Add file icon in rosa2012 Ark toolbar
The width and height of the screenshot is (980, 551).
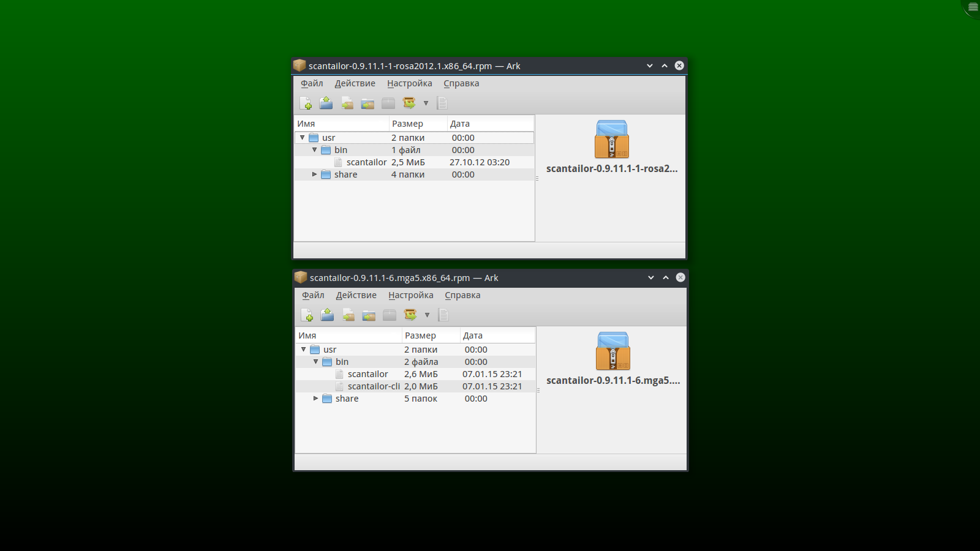tap(347, 103)
